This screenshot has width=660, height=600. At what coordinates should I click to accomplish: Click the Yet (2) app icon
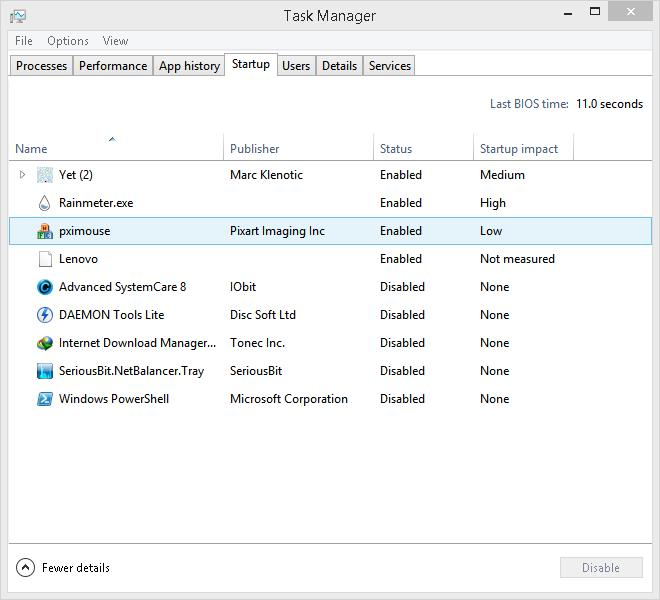(x=45, y=175)
